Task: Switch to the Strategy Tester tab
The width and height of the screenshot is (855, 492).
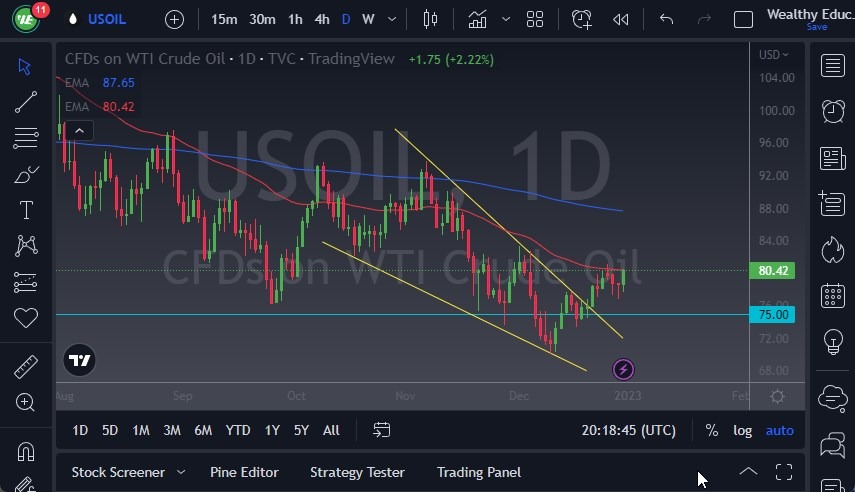Action: tap(357, 472)
